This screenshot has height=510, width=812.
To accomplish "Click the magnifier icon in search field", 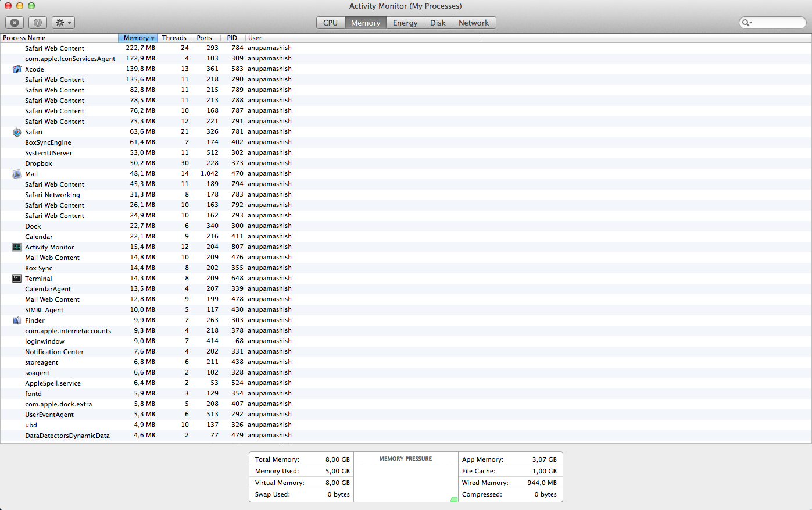I will (746, 23).
